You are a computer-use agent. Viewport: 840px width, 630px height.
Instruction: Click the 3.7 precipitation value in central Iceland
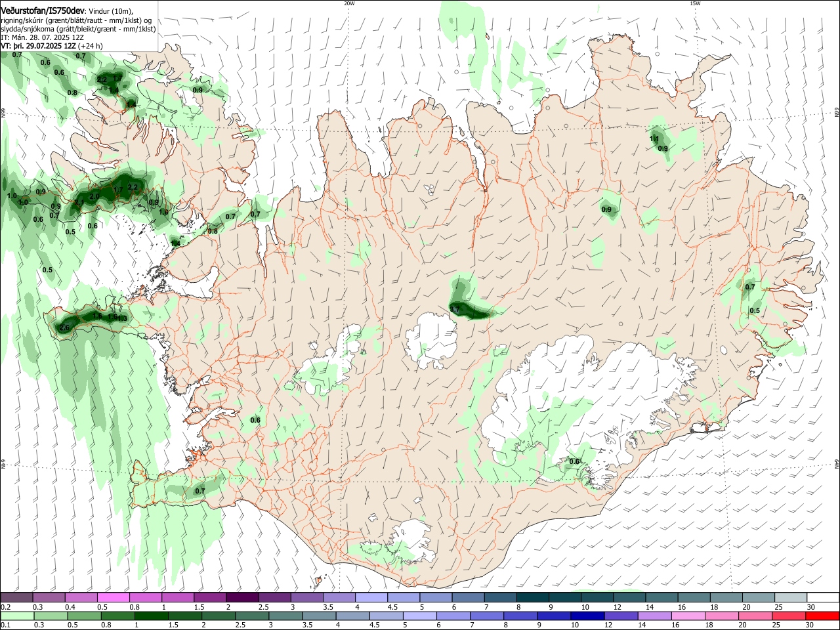456,308
